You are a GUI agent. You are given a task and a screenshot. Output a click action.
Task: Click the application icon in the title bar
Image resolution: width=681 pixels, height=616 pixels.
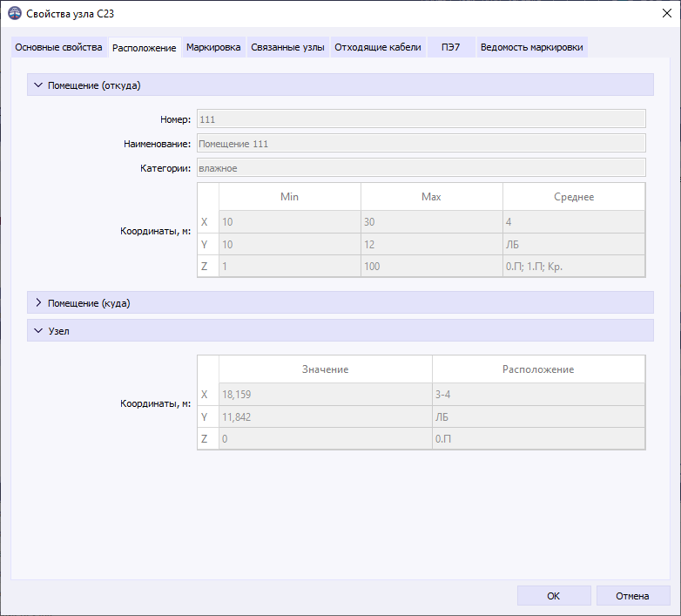[x=14, y=13]
